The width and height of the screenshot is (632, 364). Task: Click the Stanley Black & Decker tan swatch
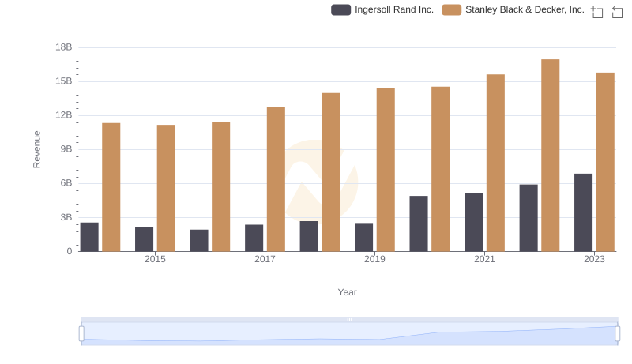[x=451, y=9]
